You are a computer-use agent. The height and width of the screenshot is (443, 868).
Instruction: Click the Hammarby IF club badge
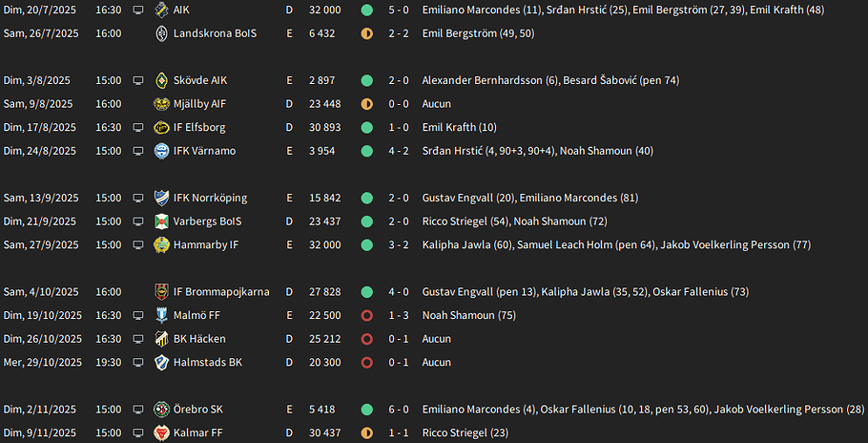[161, 244]
